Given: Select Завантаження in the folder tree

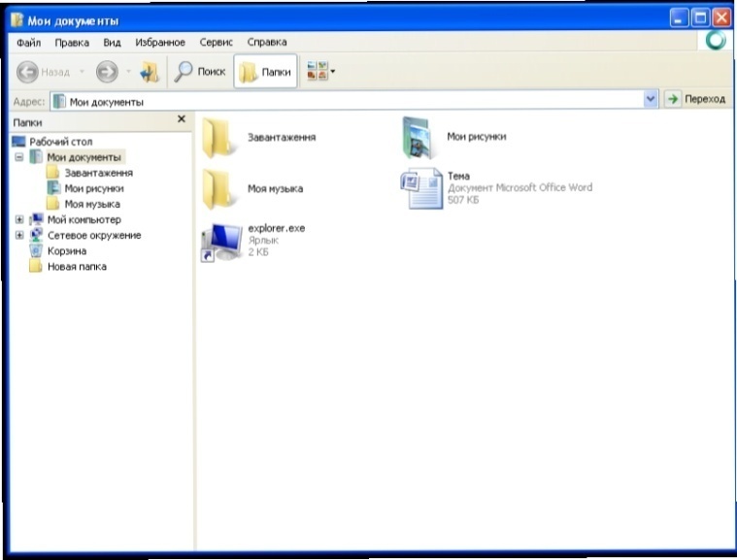Looking at the screenshot, I should 99,173.
